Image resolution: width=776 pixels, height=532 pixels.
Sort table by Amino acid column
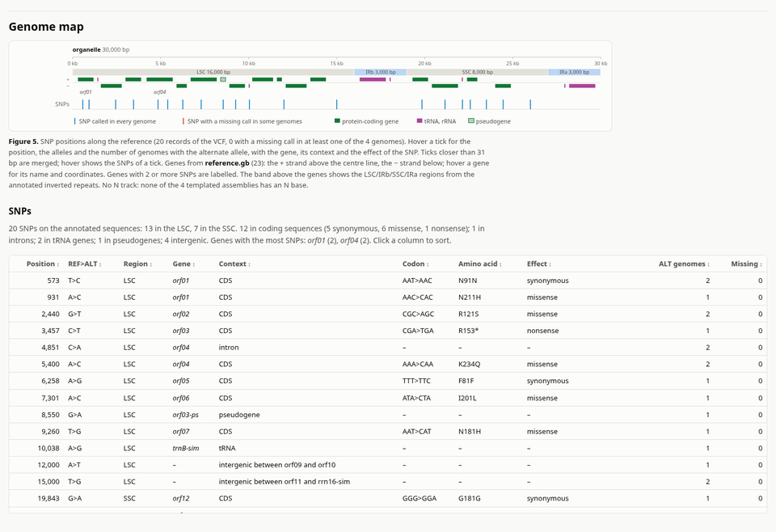tap(480, 264)
